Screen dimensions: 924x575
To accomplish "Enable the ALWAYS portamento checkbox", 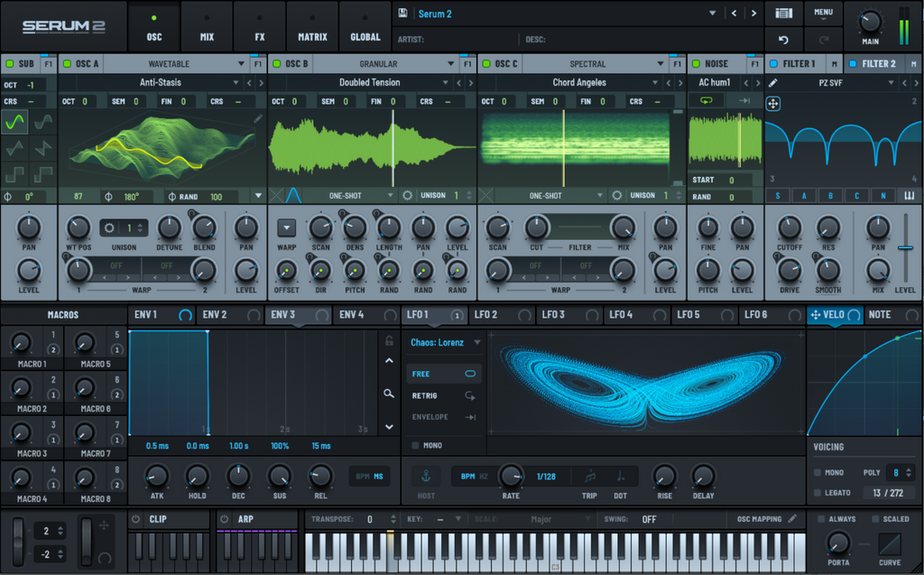I will click(821, 519).
